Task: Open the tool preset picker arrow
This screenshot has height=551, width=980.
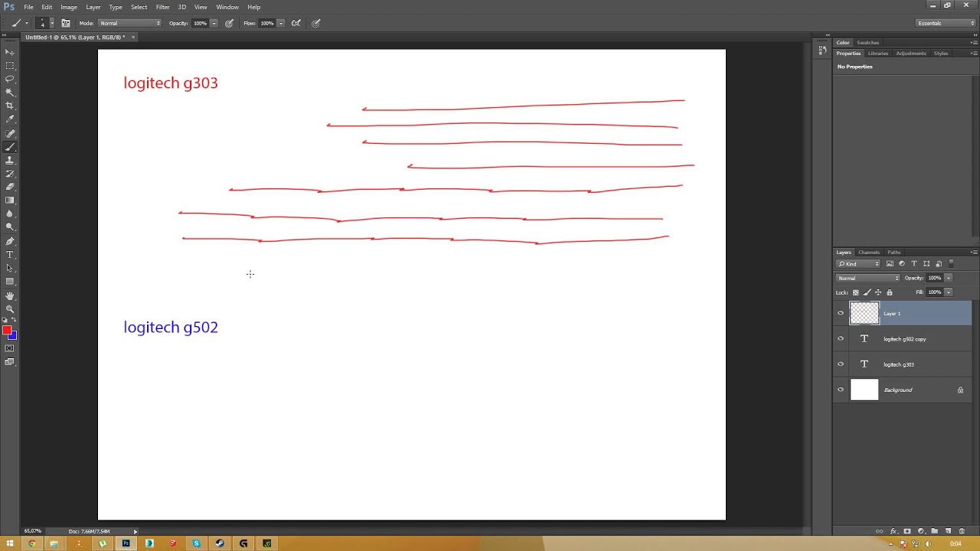Action: [26, 23]
